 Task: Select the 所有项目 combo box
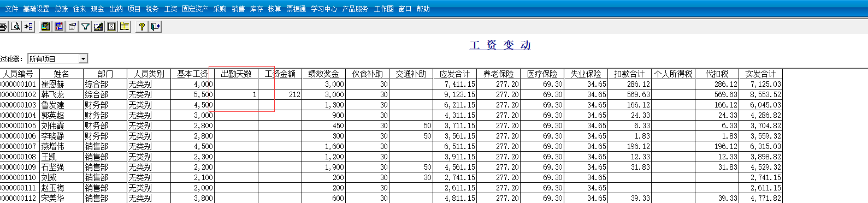(x=58, y=59)
